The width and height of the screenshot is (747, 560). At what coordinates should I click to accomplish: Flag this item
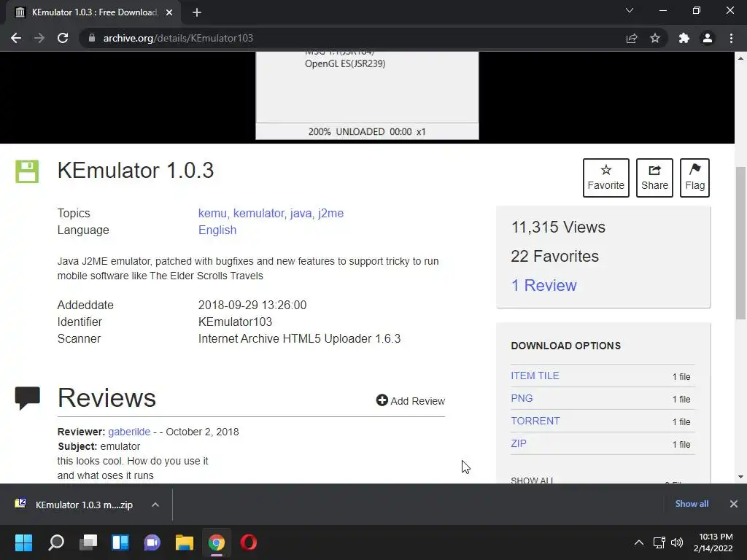694,178
